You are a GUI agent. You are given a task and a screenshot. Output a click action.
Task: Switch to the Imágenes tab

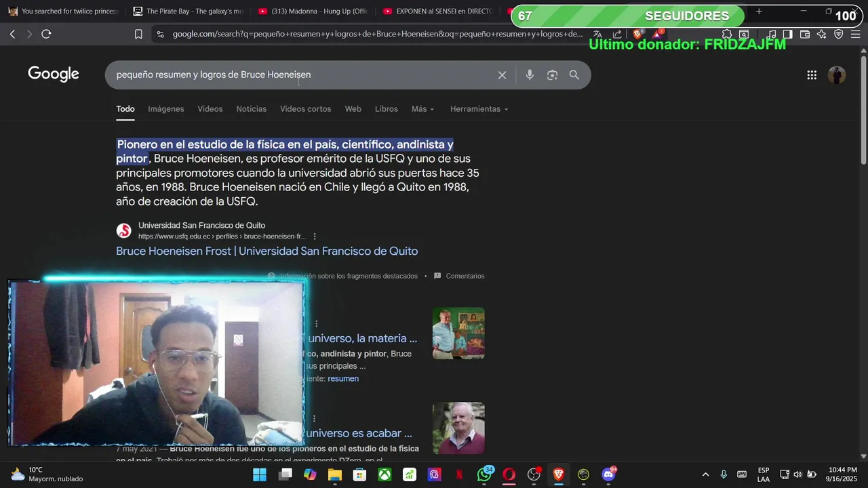coord(166,109)
